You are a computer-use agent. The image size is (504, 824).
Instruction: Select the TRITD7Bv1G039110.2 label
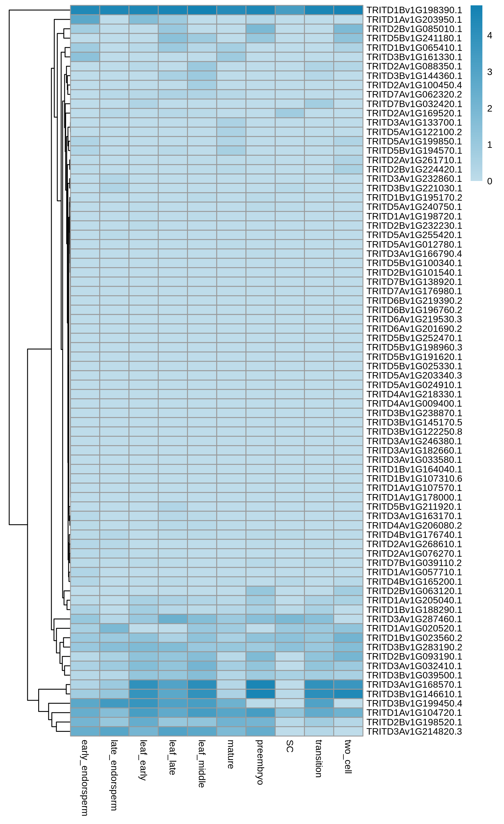click(x=414, y=563)
